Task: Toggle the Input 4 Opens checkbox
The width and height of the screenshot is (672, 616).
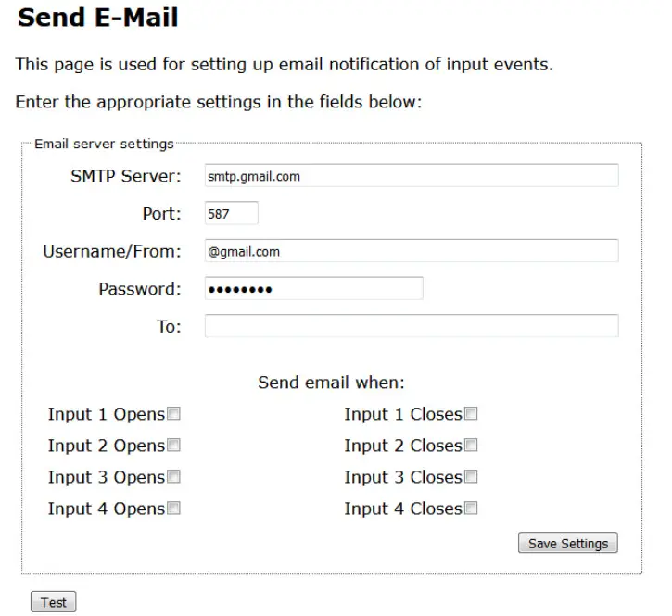Action: click(x=173, y=509)
